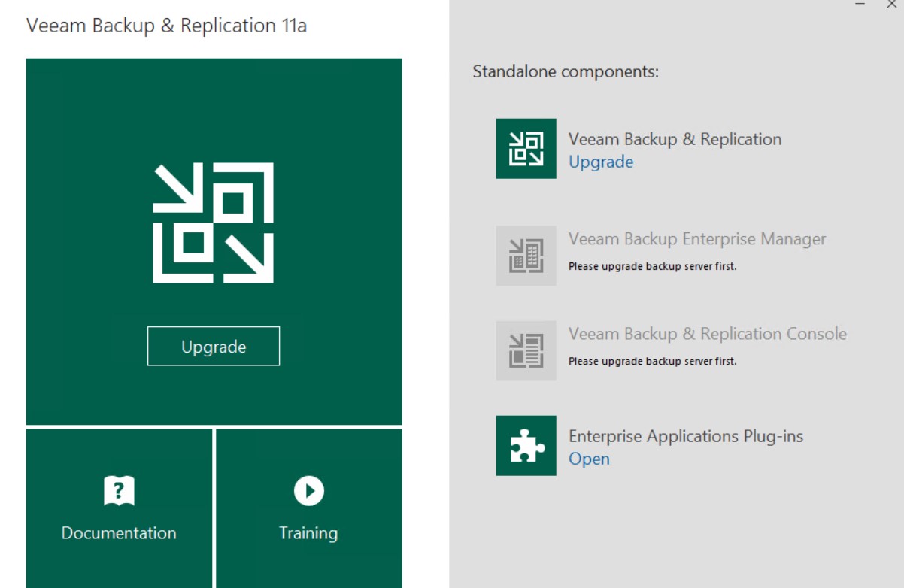Close the installer window
904x588 pixels.
point(892,4)
